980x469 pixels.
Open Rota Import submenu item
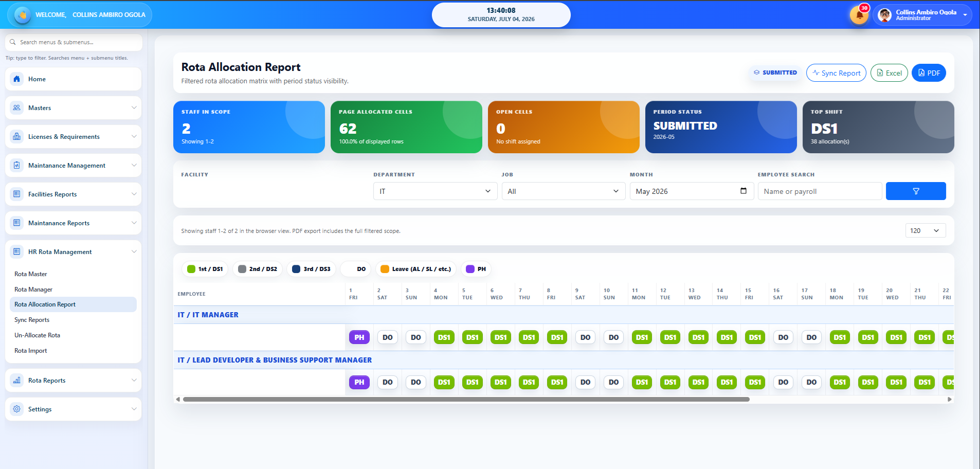[30, 351]
